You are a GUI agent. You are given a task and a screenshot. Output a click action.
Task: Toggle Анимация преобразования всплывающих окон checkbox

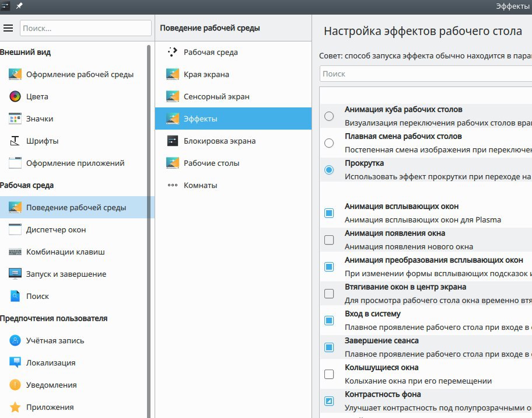(329, 267)
